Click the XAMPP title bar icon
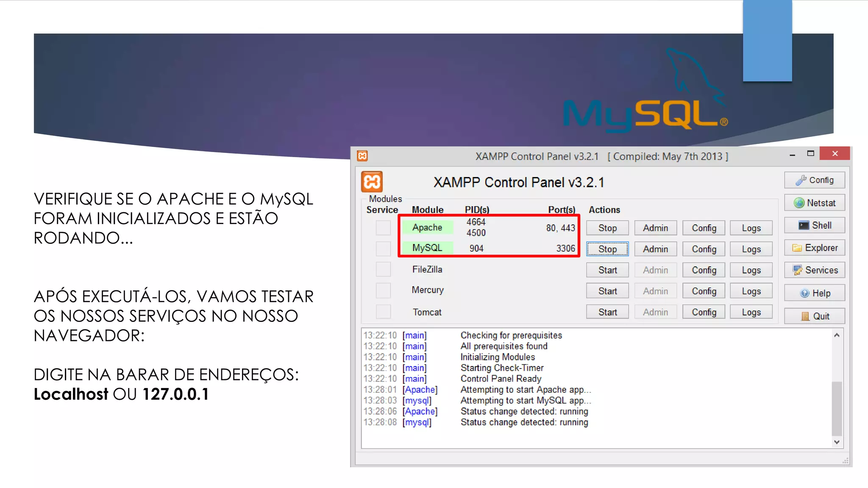The height and width of the screenshot is (488, 868). pos(362,156)
